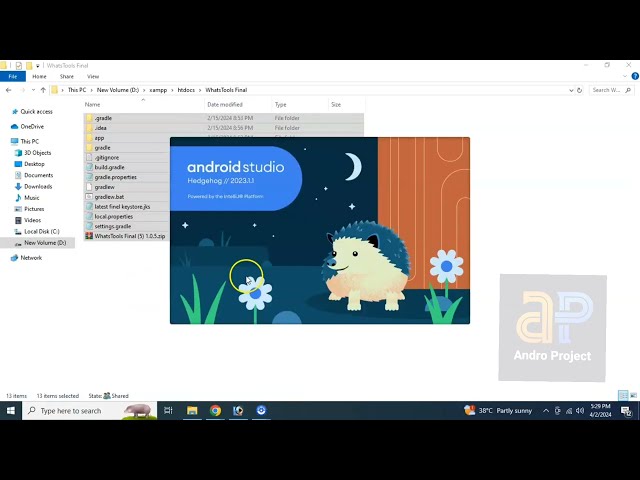Select the app folder
This screenshot has height=480, width=640.
pyautogui.click(x=99, y=138)
